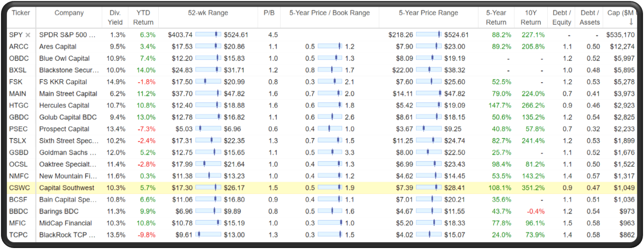
Task: Click BCSF 5-Year return 35.6%
Action: [502, 199]
